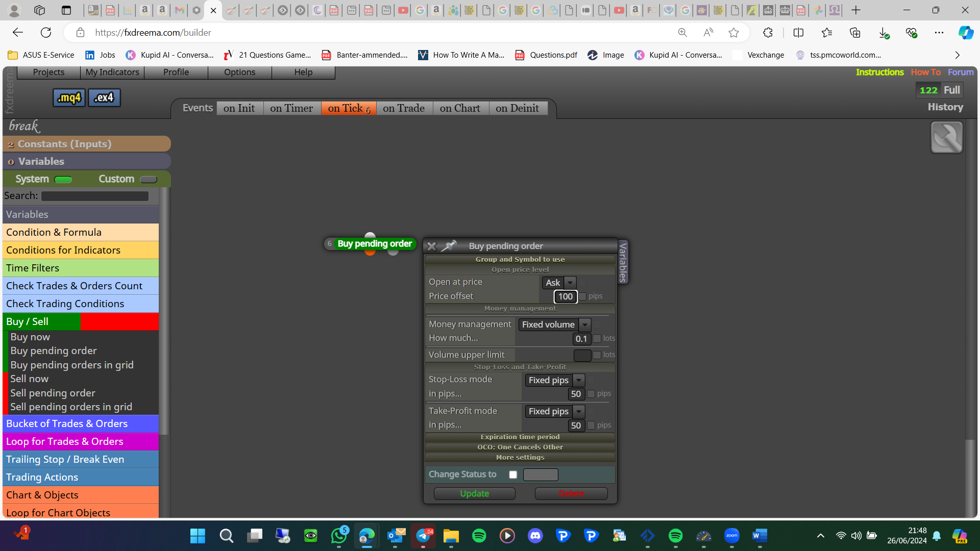Click the browser extensions puzzle icon

[x=768, y=33]
